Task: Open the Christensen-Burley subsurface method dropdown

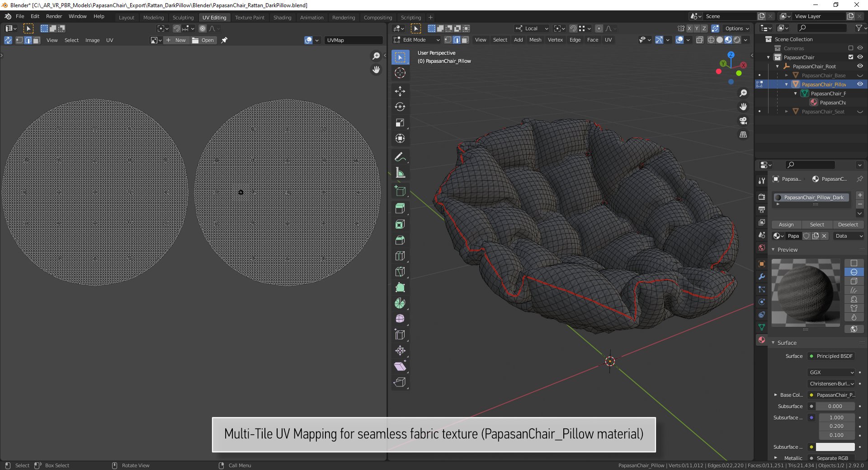Action: coord(831,384)
